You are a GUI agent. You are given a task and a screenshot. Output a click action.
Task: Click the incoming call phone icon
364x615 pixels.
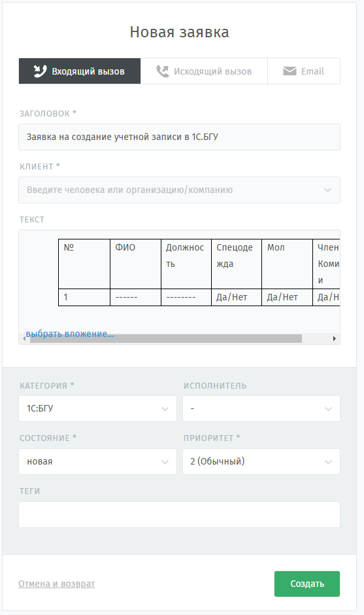[x=40, y=71]
